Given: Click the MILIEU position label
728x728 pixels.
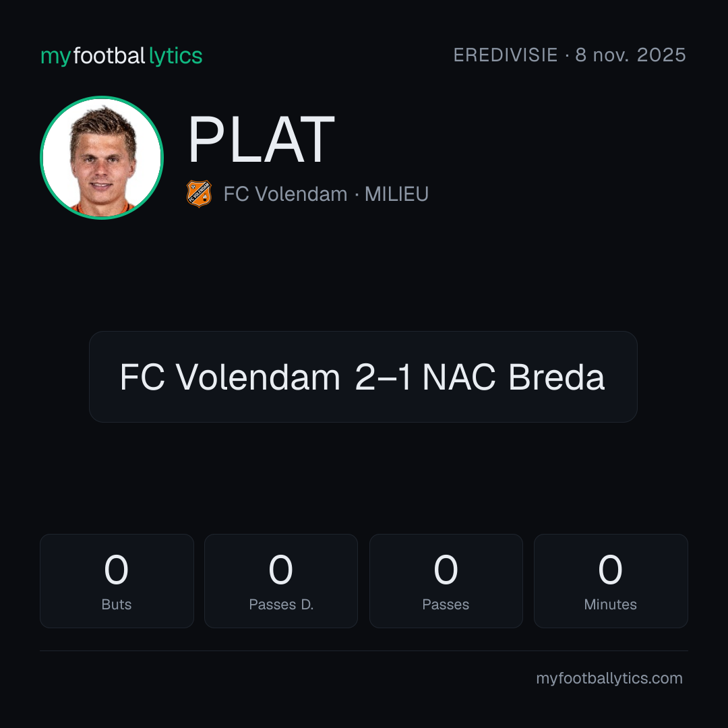Looking at the screenshot, I should coord(396,194).
